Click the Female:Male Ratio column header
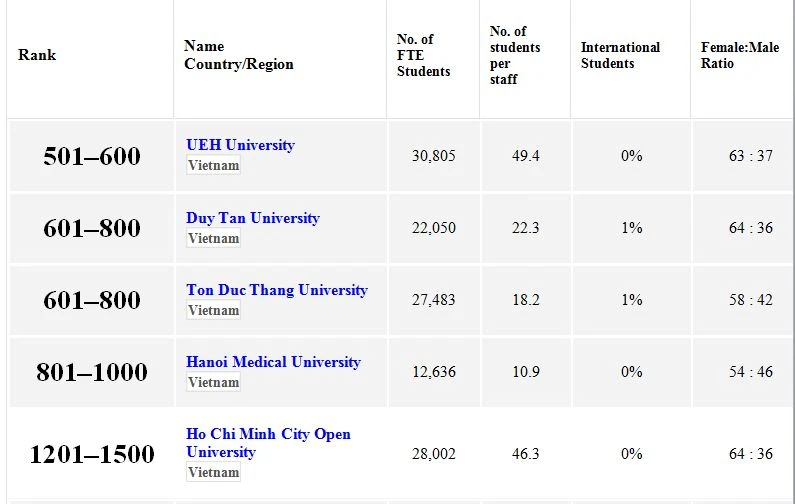 (x=739, y=55)
